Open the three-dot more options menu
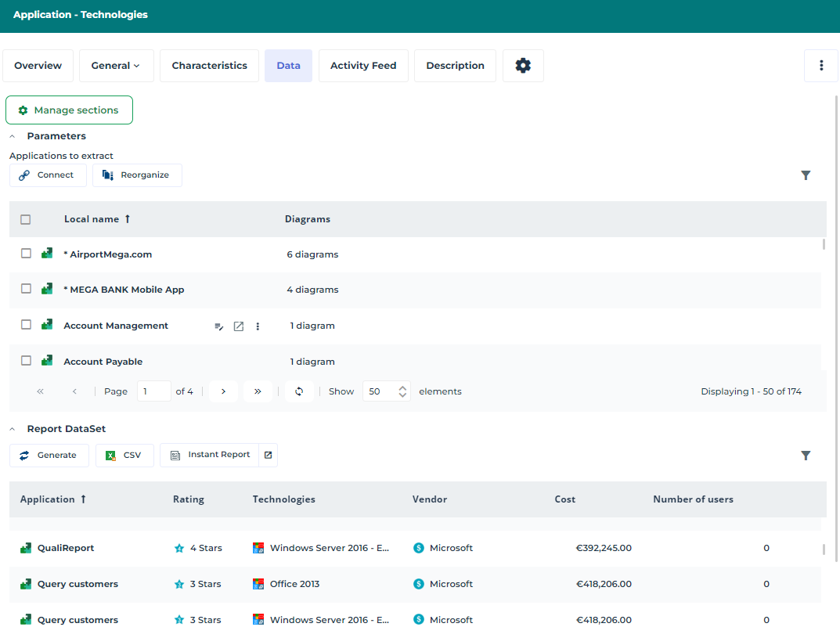The image size is (840, 627). (821, 66)
